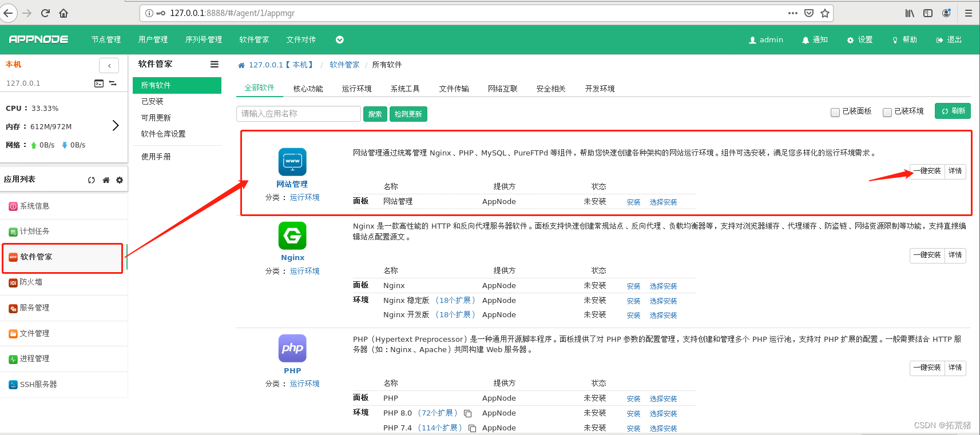
Task: Open 系统信息 in the app list
Action: [x=64, y=206]
